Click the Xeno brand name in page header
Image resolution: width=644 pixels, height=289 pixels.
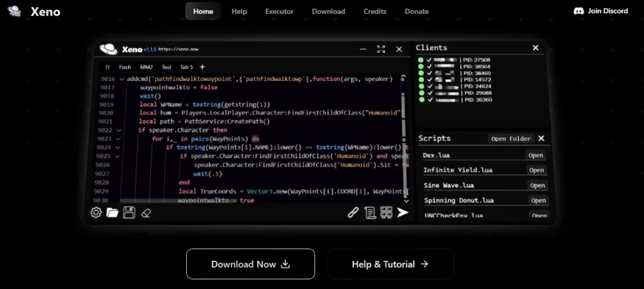coord(45,12)
